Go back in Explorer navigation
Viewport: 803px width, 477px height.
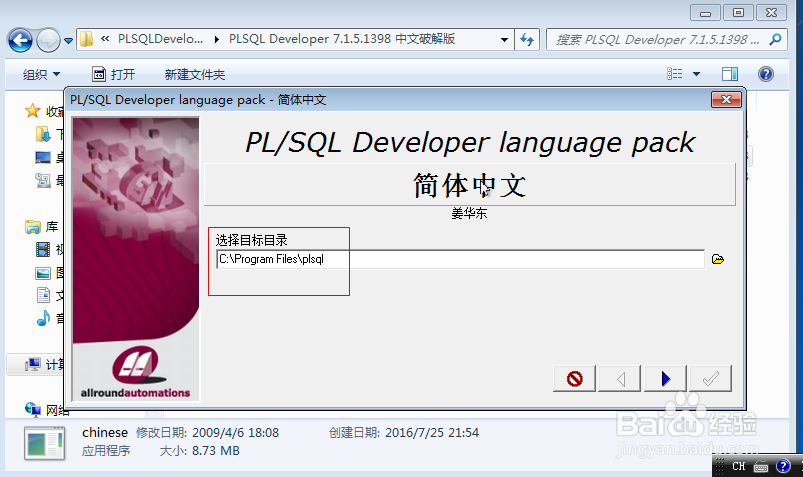point(20,40)
